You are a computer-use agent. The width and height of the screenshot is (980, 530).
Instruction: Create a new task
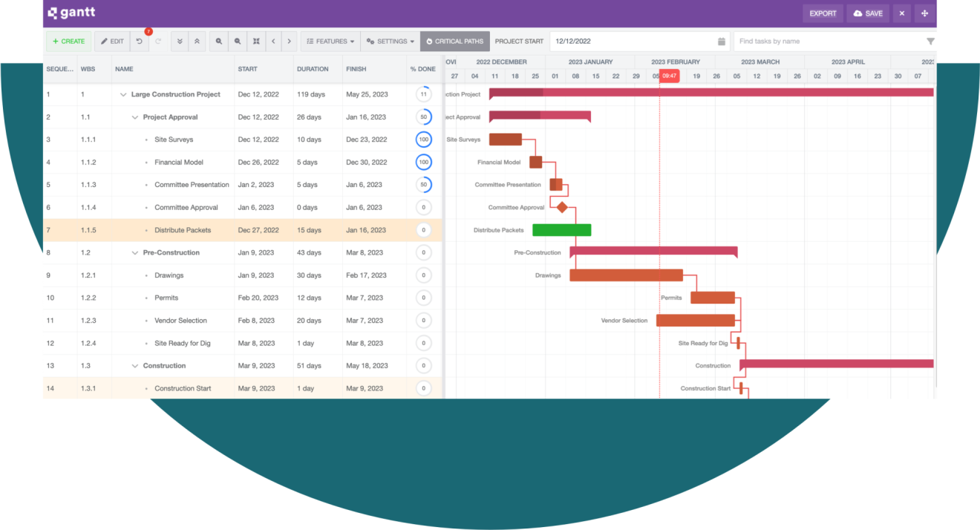click(x=68, y=41)
